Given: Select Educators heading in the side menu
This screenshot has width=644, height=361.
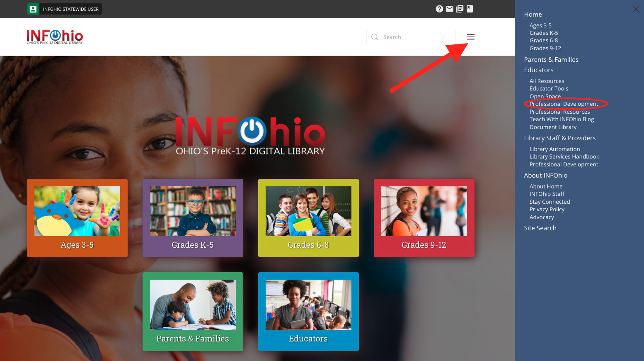Looking at the screenshot, I should pyautogui.click(x=539, y=70).
